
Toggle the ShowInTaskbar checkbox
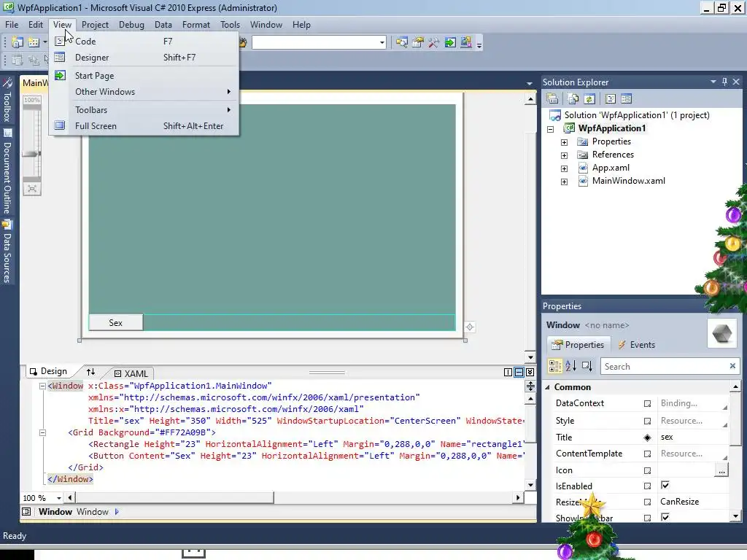pos(665,517)
